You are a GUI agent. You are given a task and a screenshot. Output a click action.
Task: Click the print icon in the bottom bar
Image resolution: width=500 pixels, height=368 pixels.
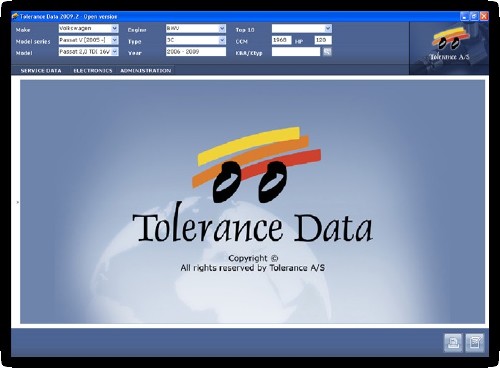453,342
